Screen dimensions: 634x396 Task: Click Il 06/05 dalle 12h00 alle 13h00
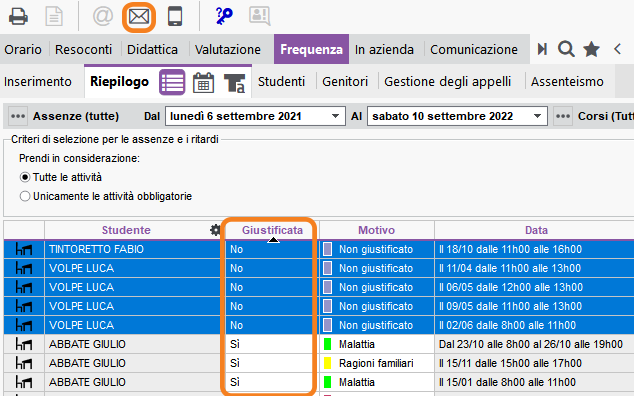tap(511, 287)
